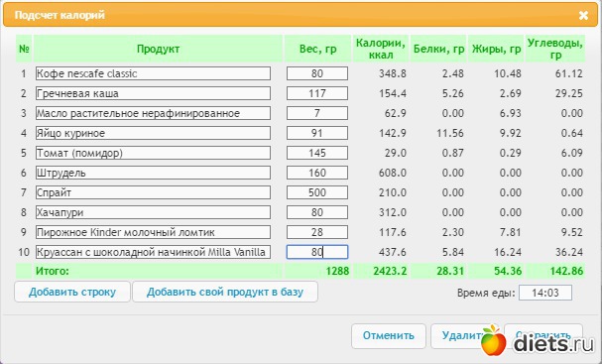Click the Томат (помидор) product field

pos(153,153)
